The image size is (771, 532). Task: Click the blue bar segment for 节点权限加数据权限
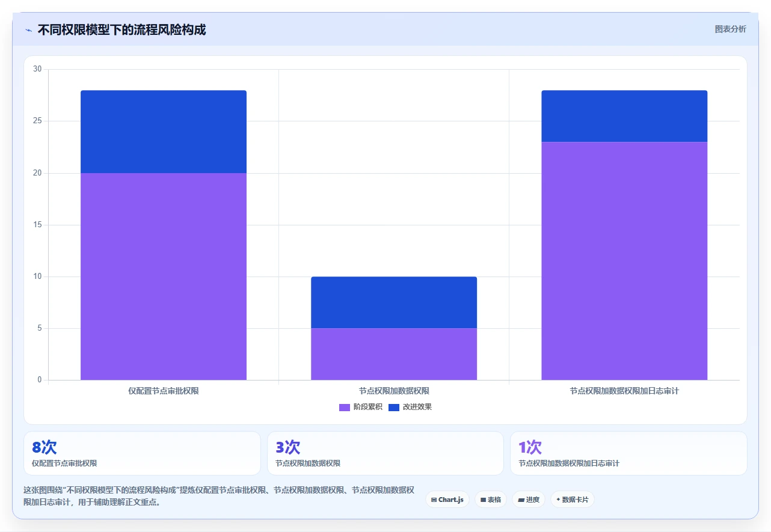coord(394,302)
